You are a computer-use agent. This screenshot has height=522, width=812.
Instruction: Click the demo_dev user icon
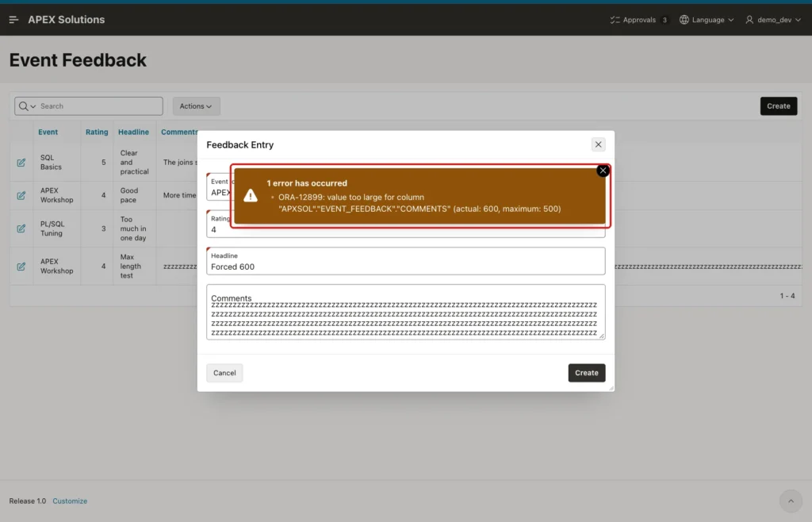coord(749,20)
